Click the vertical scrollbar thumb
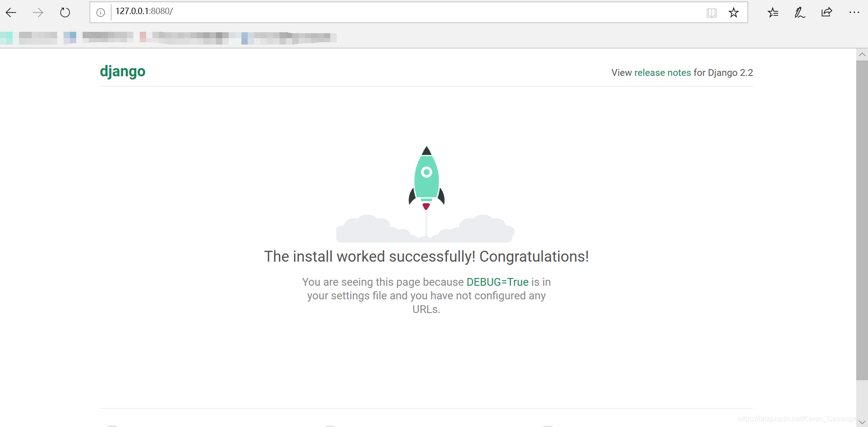 pyautogui.click(x=862, y=220)
